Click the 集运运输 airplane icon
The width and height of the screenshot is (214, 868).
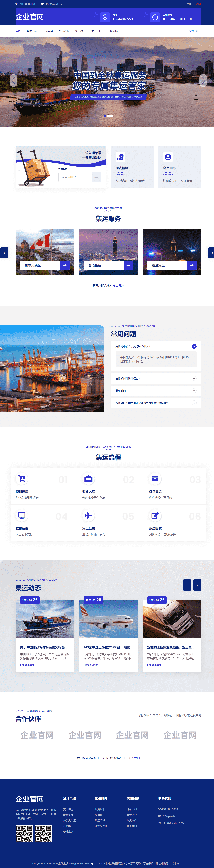pyautogui.click(x=88, y=515)
